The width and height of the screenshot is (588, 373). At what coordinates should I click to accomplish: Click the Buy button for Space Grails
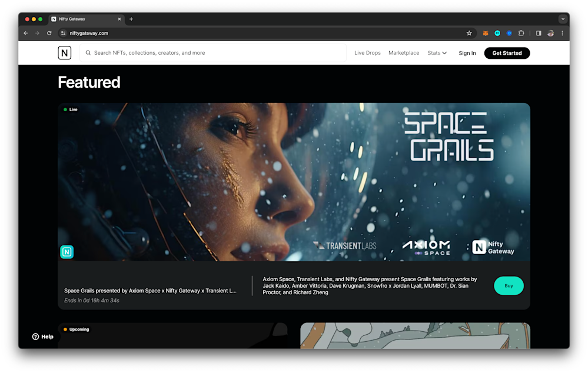point(509,286)
